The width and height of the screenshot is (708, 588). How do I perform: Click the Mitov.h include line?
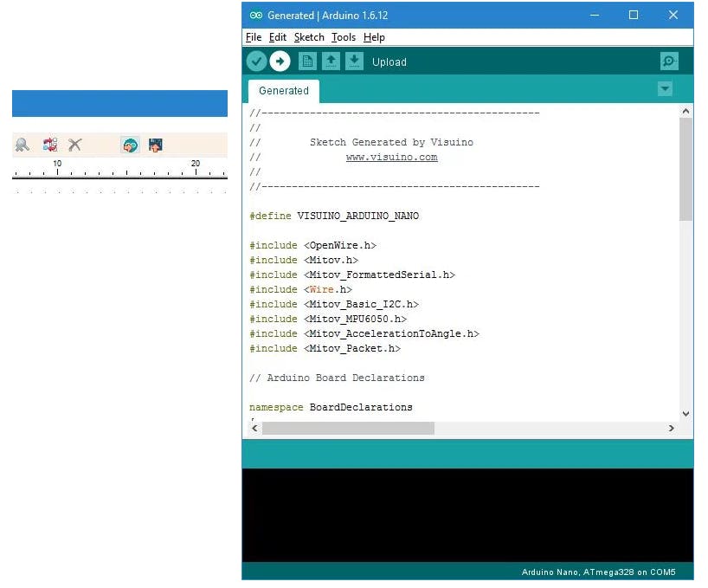[304, 260]
